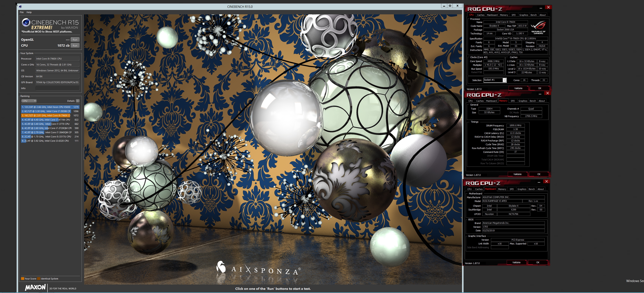Run the CPU benchmark
Viewport: 644px width, 293px height.
pyautogui.click(x=75, y=46)
